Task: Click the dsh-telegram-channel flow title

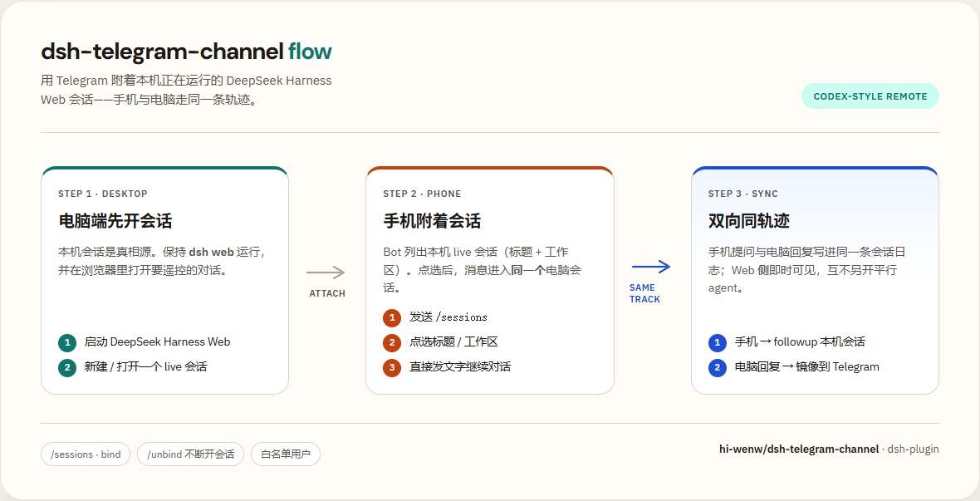Action: (x=186, y=52)
